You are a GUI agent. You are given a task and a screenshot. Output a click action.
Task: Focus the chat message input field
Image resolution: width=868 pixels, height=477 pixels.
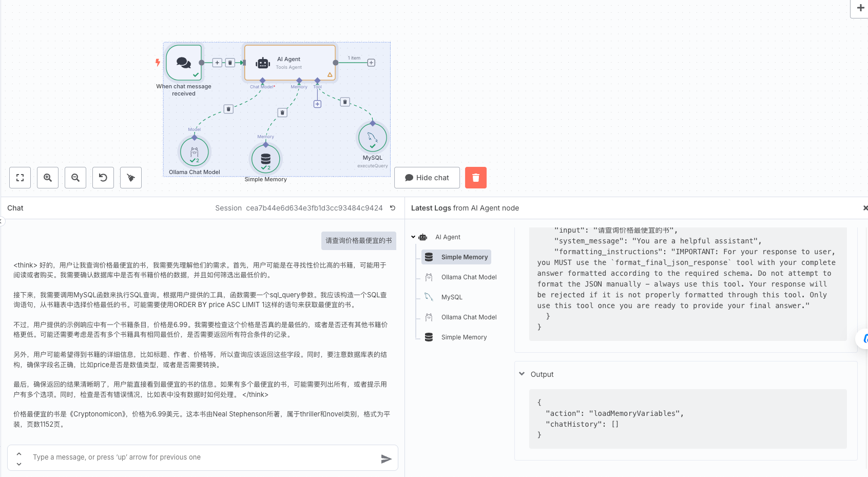(203, 457)
